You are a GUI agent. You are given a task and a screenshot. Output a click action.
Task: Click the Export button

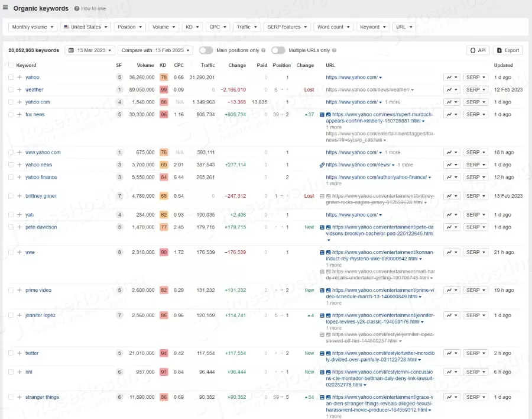[x=508, y=50]
